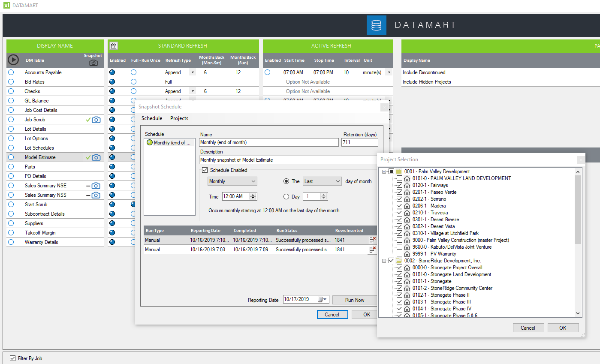
Task: Click the house icon for Stonegate Phase III
Action: 407,302
